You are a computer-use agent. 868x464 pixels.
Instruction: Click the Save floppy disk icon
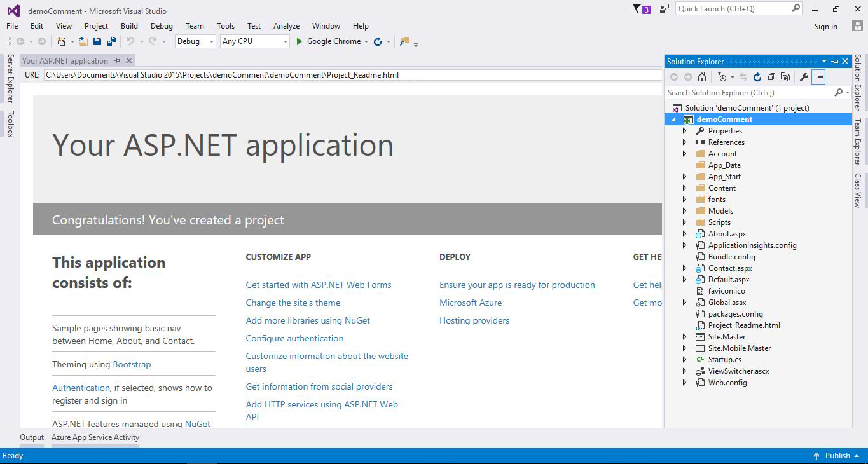click(97, 41)
